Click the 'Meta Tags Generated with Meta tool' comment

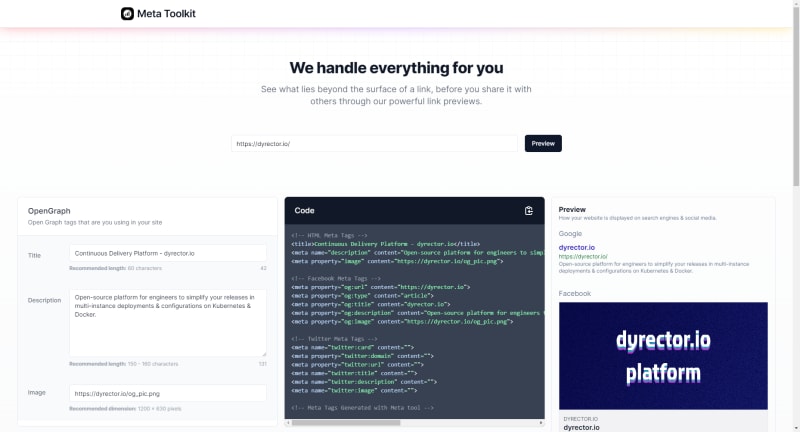point(362,408)
